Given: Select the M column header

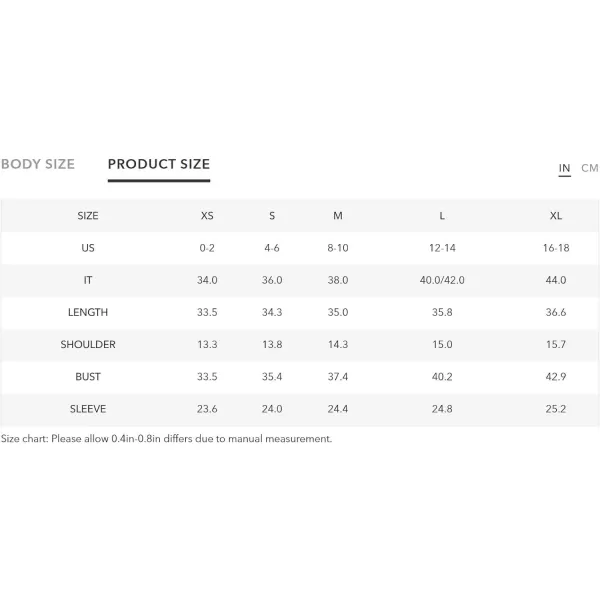Looking at the screenshot, I should 338,216.
